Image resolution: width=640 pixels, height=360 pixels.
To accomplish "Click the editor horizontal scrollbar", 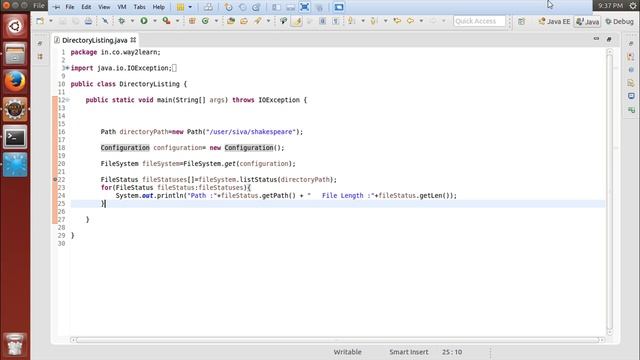I will (337, 340).
